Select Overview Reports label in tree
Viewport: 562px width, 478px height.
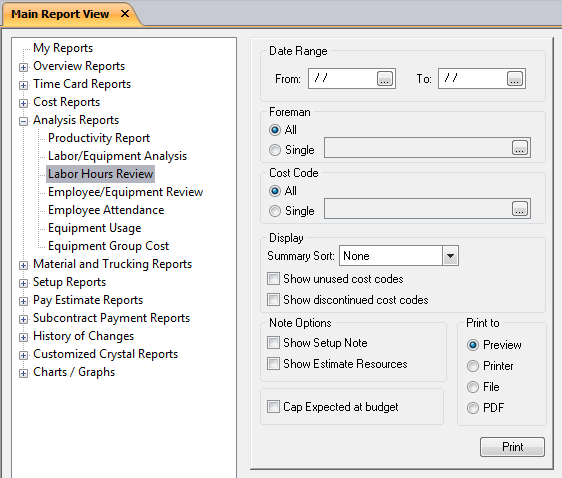coord(79,66)
